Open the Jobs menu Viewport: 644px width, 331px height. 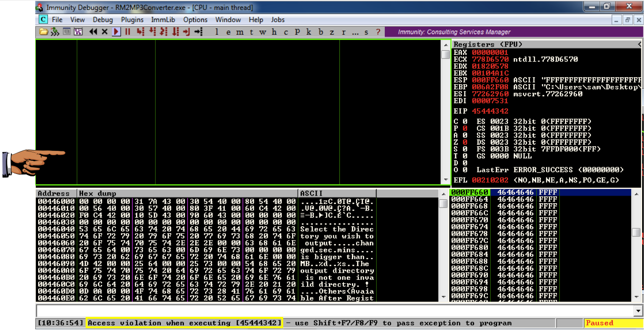click(x=278, y=20)
